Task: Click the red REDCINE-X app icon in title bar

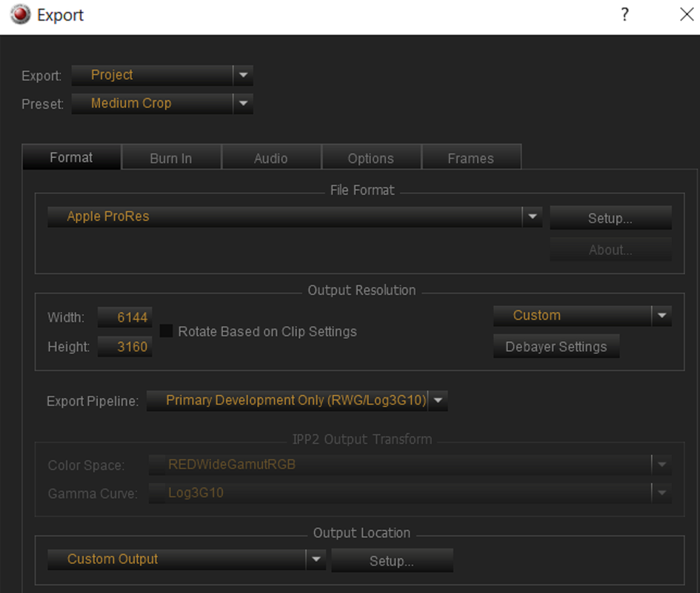Action: pyautogui.click(x=20, y=14)
